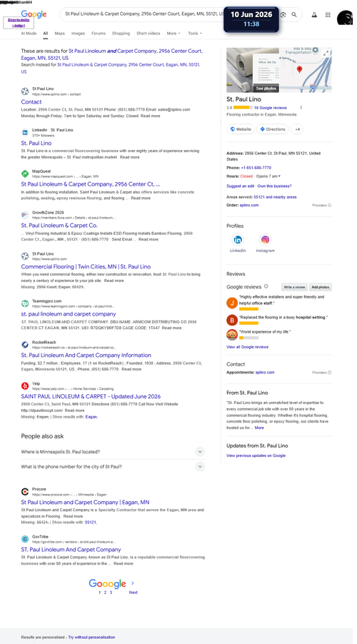Open the More dropdown in the search tabs
This screenshot has height=644, width=357.
[174, 34]
